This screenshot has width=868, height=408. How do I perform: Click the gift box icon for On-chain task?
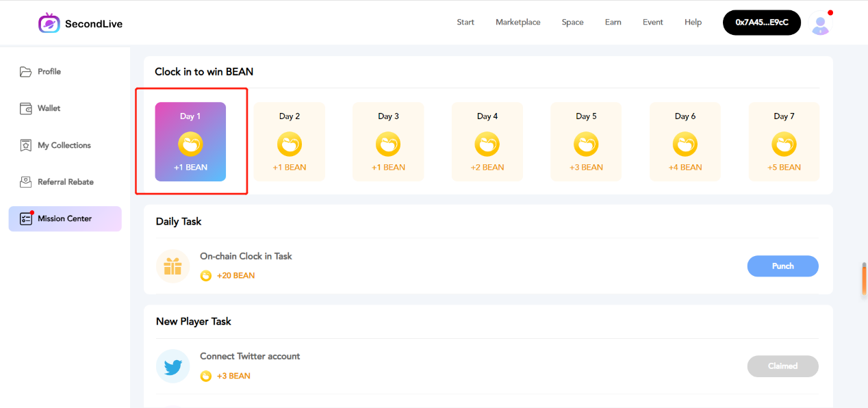(x=173, y=266)
